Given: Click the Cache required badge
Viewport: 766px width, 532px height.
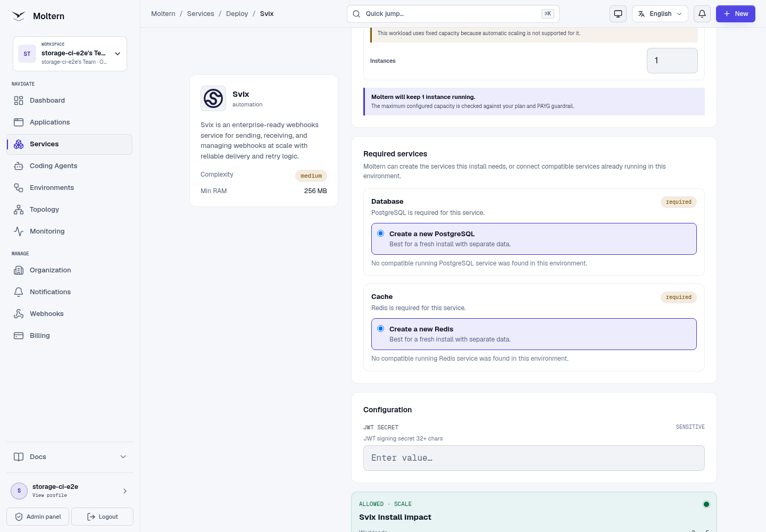Looking at the screenshot, I should coord(679,297).
